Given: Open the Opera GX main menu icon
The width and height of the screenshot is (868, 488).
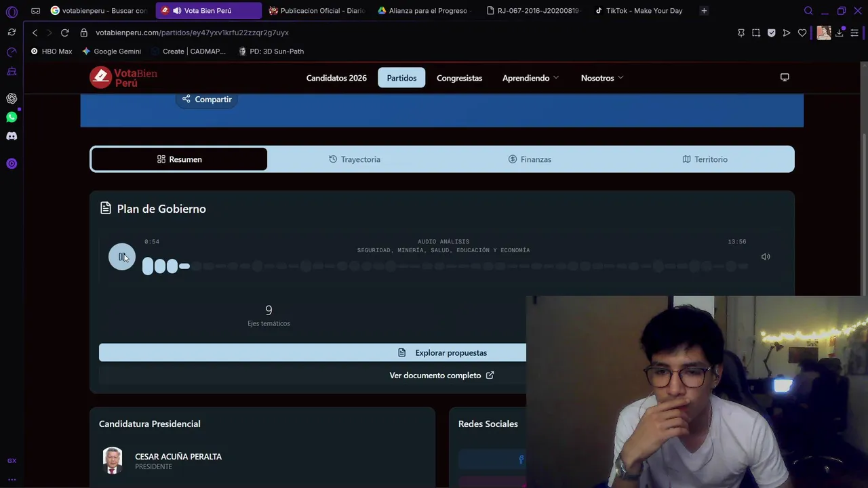Looking at the screenshot, I should point(12,12).
